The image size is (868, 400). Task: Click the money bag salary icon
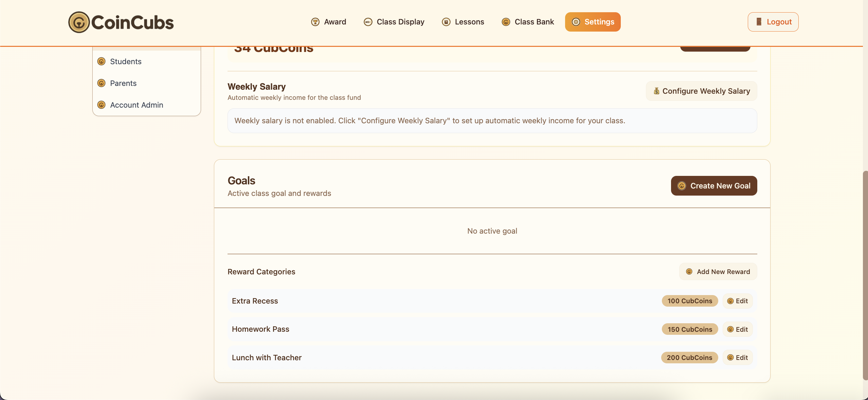[656, 91]
